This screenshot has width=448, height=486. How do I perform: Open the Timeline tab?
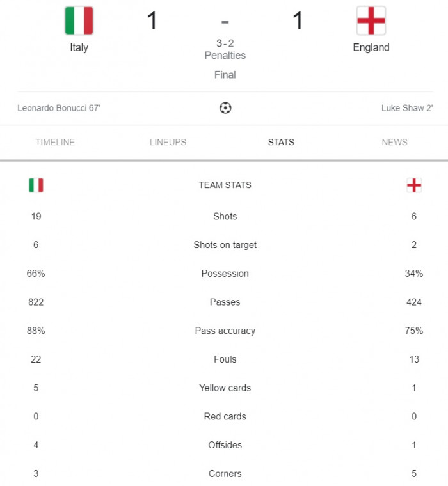pos(55,142)
